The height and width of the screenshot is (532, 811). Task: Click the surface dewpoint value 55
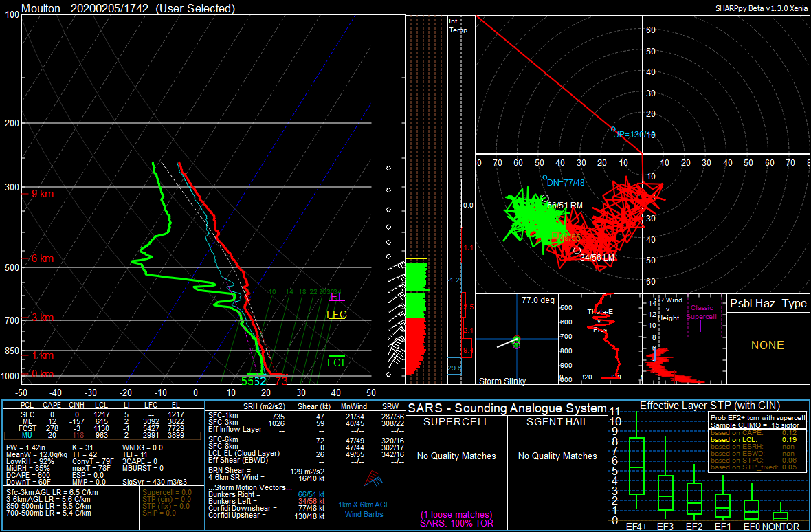coord(247,381)
